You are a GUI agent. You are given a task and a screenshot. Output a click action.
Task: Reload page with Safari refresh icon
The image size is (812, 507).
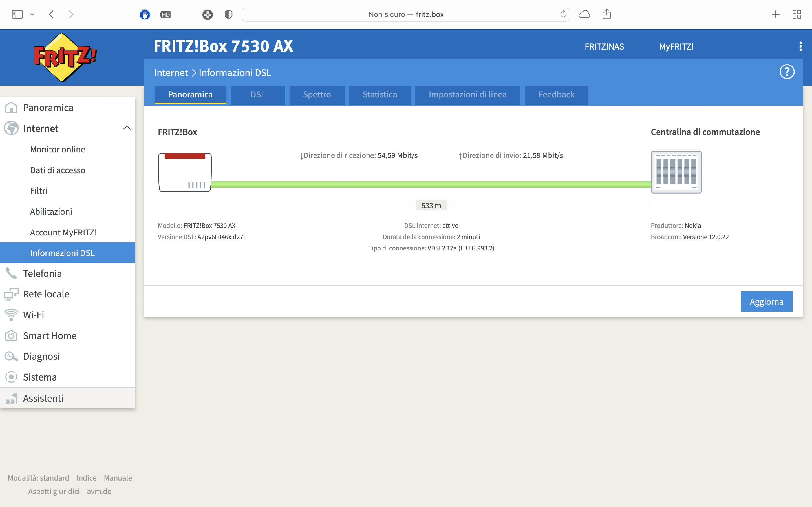563,14
